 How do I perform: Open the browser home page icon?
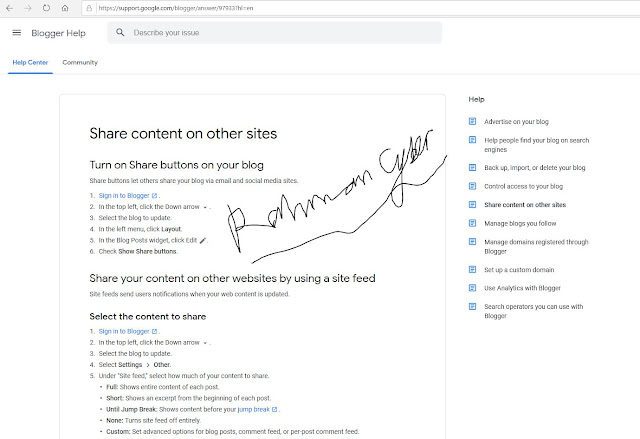pyautogui.click(x=65, y=8)
